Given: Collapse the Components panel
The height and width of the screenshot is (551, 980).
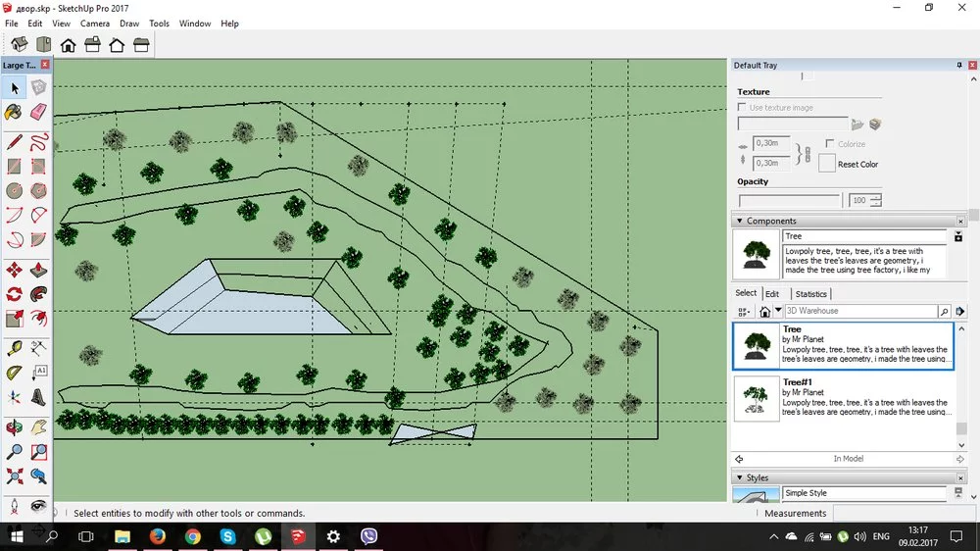Looking at the screenshot, I should [x=739, y=222].
